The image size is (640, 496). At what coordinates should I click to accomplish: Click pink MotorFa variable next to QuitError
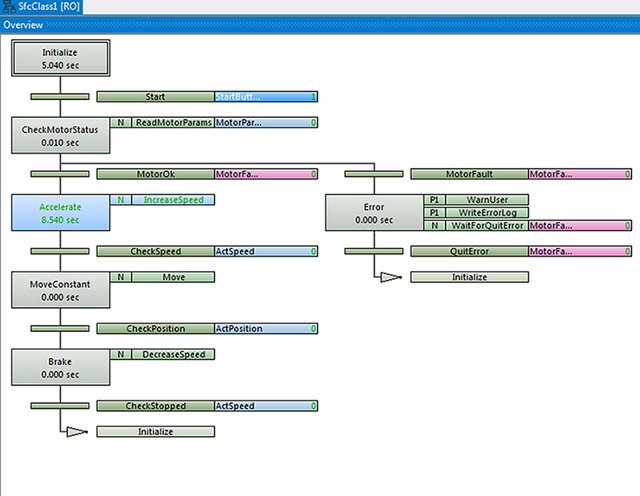click(580, 251)
